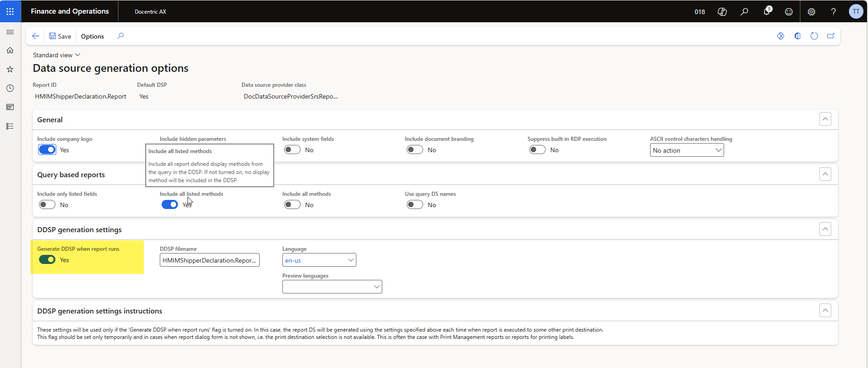868x368 pixels.
Task: Open ASCII control characters handling dropdown
Action: [686, 150]
